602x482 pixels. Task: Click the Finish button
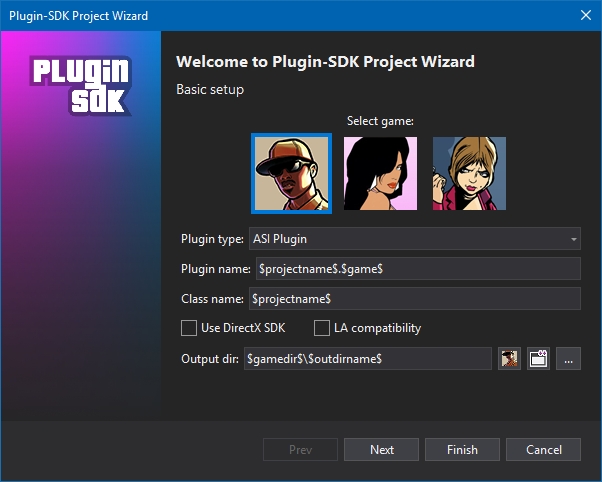[462, 449]
